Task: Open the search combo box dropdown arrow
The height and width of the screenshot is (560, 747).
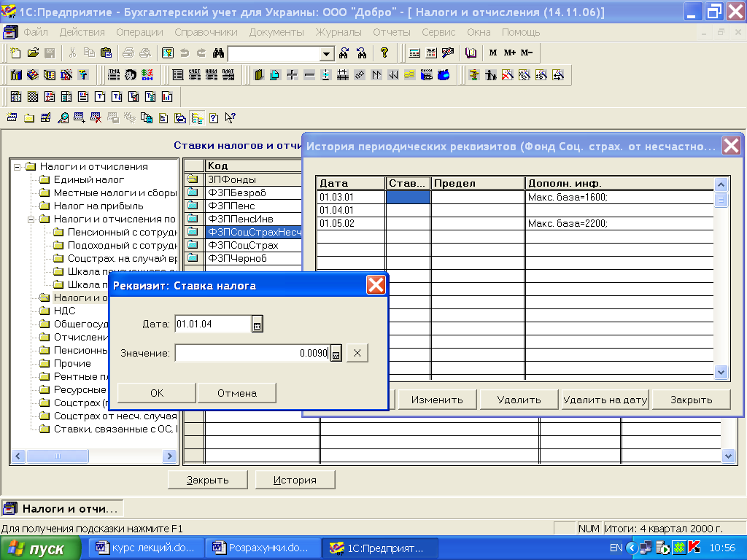Action: tap(326, 54)
